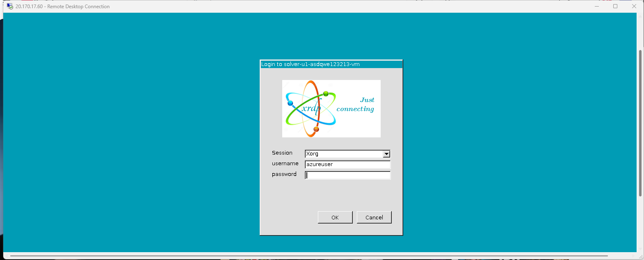Focus the empty password field

(347, 175)
